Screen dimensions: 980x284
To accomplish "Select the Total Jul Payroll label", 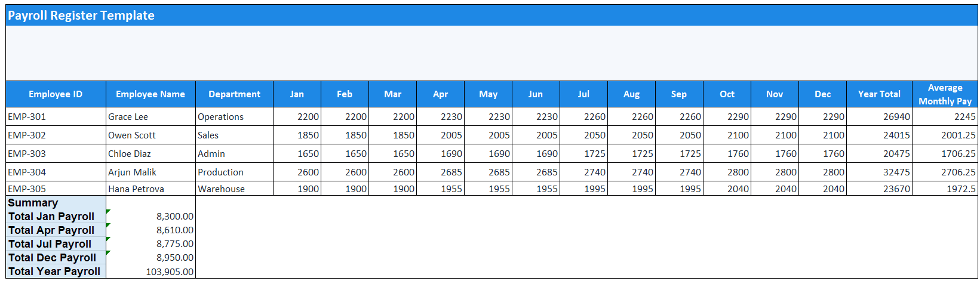I will pyautogui.click(x=56, y=244).
